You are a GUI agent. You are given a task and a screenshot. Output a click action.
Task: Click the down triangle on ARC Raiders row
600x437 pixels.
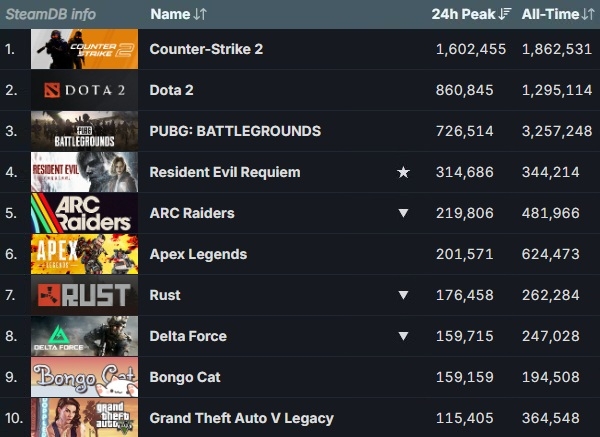pyautogui.click(x=403, y=213)
